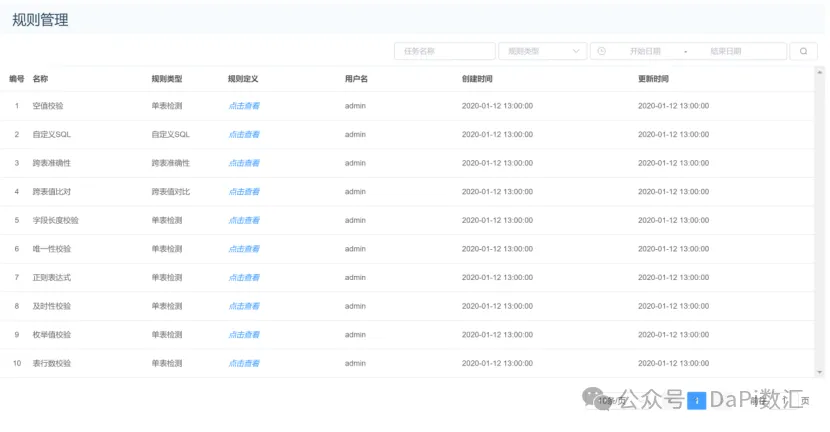This screenshot has width=830, height=432.
Task: Click the jump-to-page number input
Action: click(782, 401)
